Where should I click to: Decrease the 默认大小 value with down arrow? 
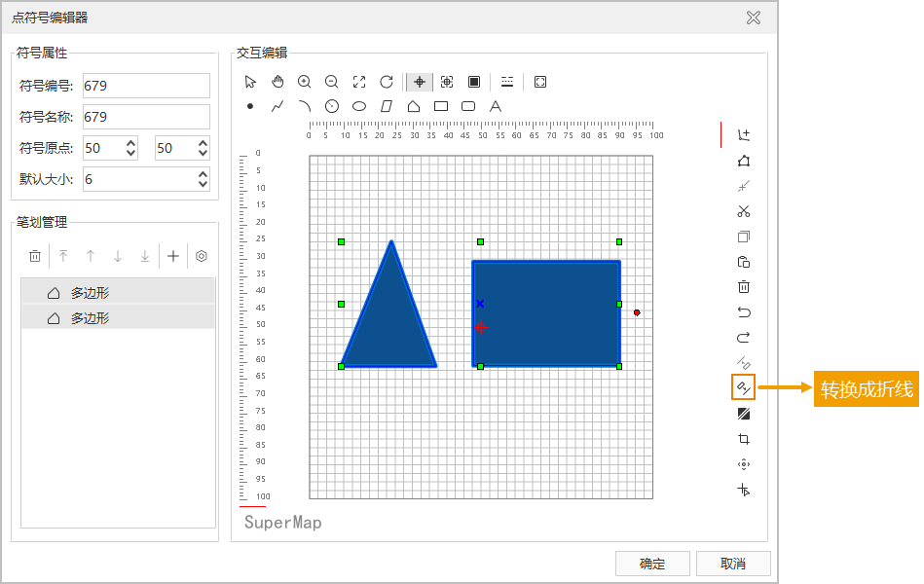(203, 185)
